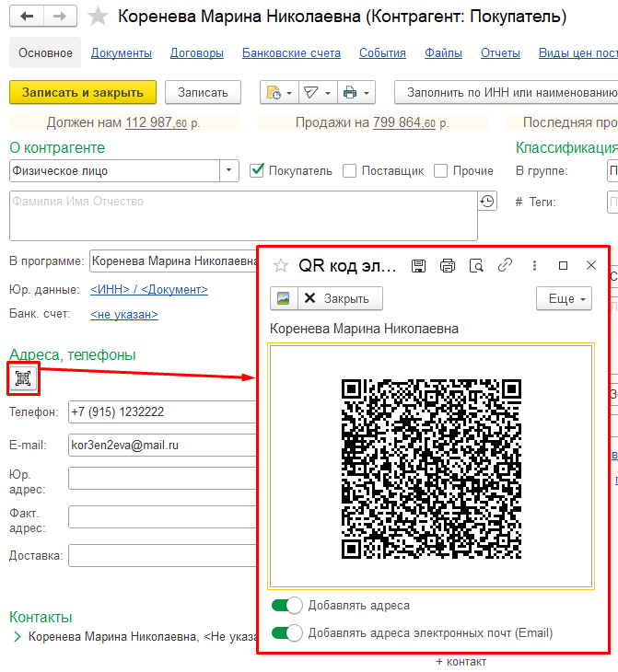The width and height of the screenshot is (618, 672).
Task: Click the Факт. адрес input field
Action: tap(162, 516)
